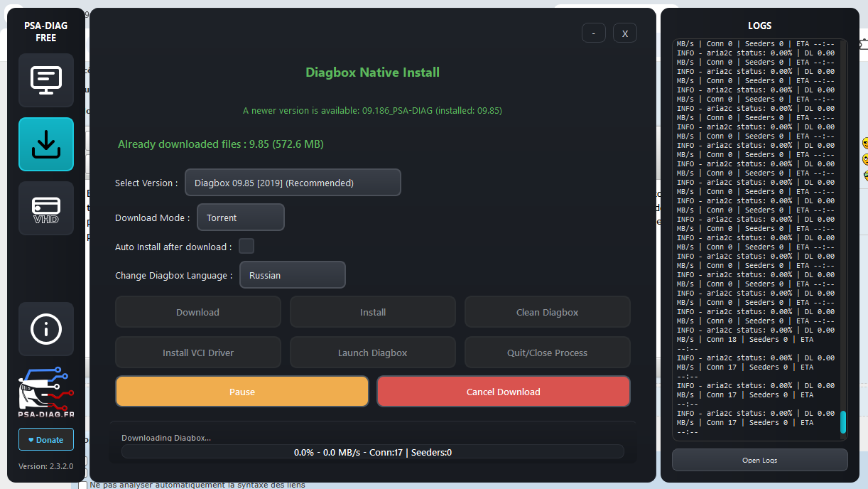
Task: Click the Install button
Action: pyautogui.click(x=373, y=312)
